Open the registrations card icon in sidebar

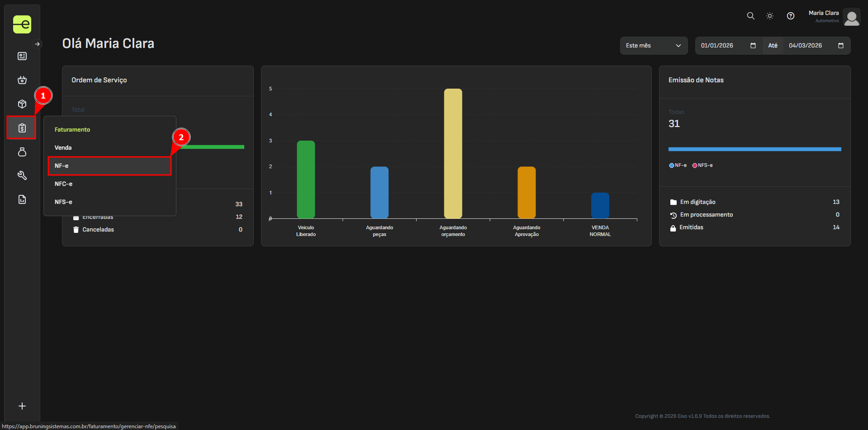pos(22,56)
